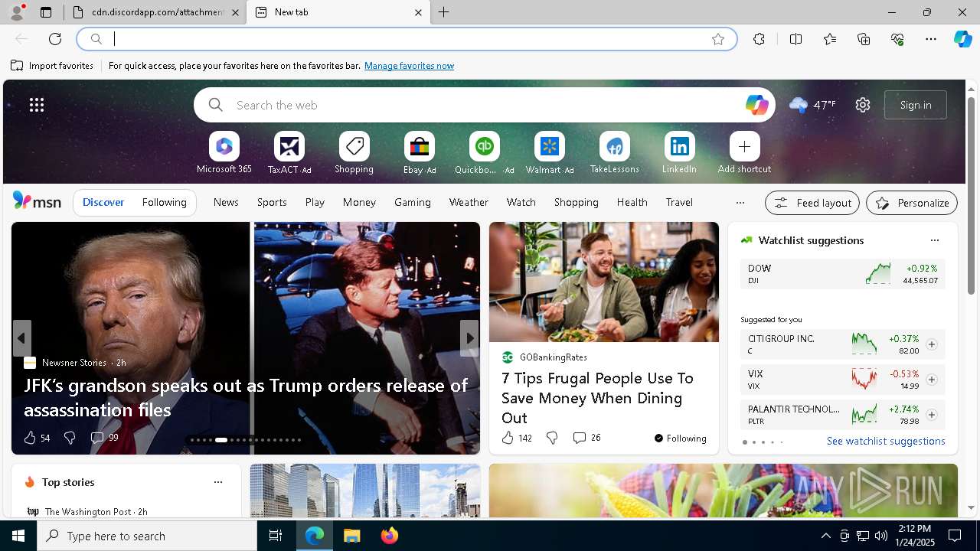This screenshot has width=980, height=551.
Task: Open comments on frugal dining article
Action: pos(586,438)
